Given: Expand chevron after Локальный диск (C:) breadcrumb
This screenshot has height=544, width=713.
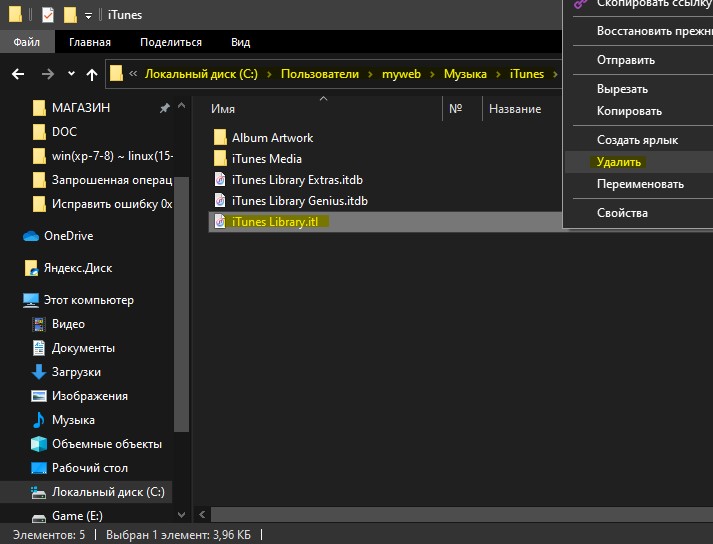Looking at the screenshot, I should tap(269, 74).
